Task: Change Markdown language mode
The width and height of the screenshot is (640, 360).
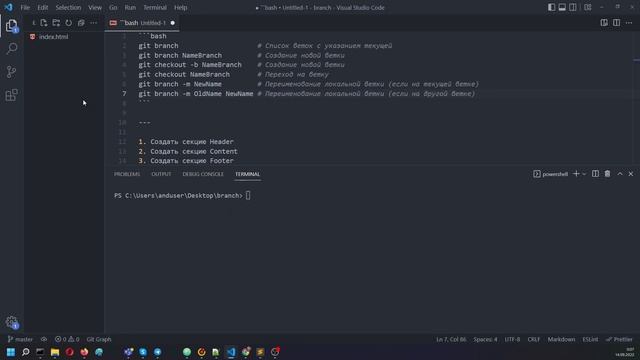Action: 561,339
